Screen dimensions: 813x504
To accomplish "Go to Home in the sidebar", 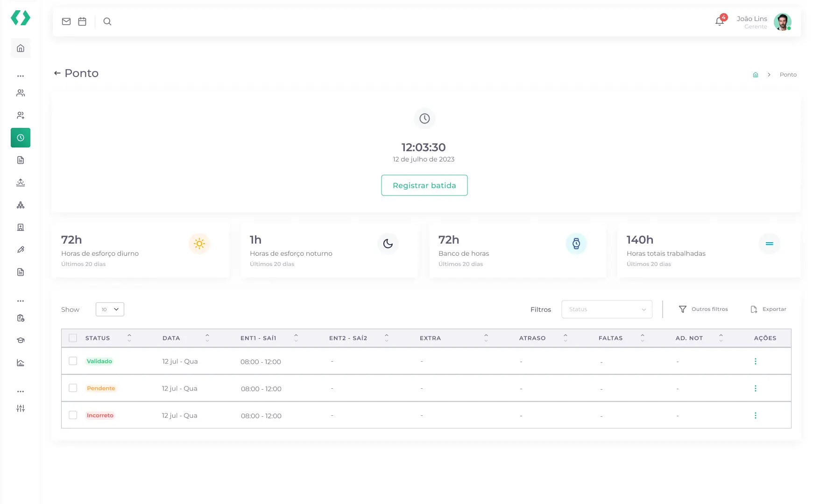I will (21, 48).
